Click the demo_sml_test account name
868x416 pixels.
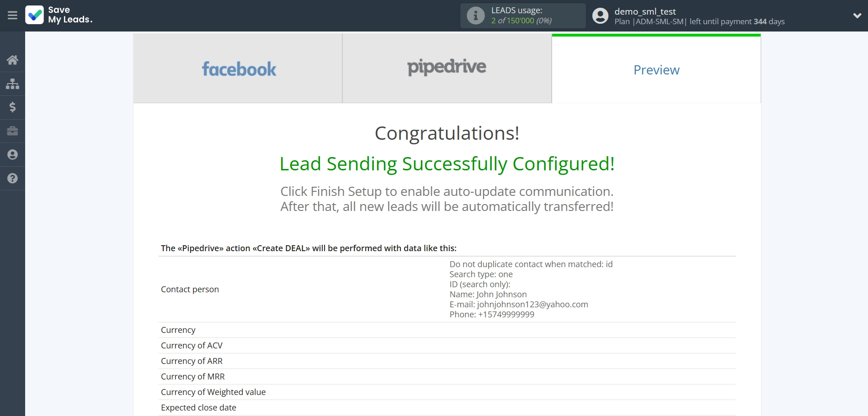tap(645, 11)
